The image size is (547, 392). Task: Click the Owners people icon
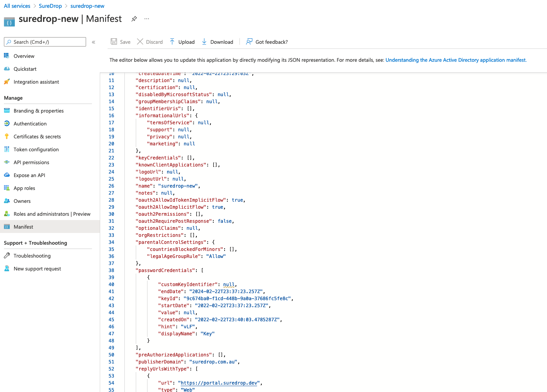coord(7,201)
